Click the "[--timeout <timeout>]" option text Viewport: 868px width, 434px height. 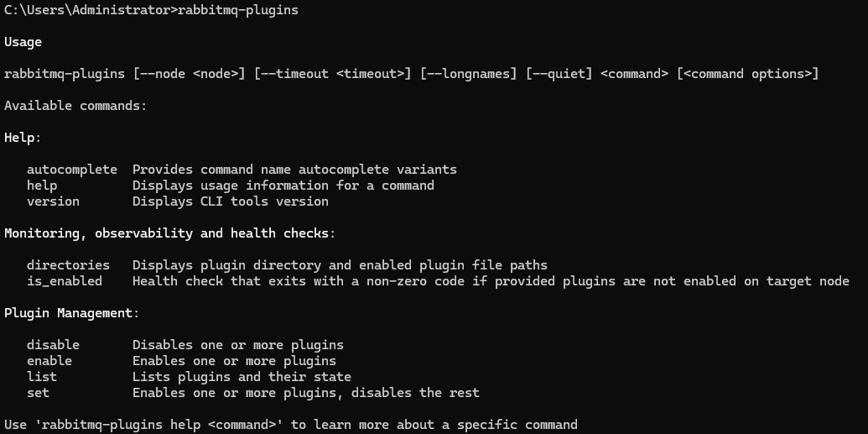pyautogui.click(x=332, y=74)
